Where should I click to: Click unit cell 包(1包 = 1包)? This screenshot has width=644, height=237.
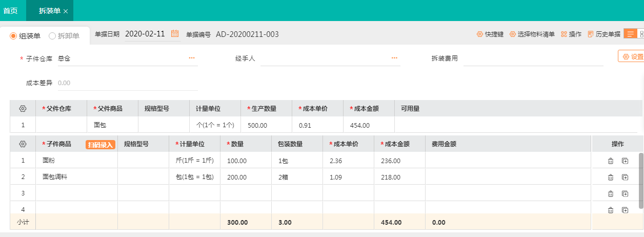click(x=195, y=177)
